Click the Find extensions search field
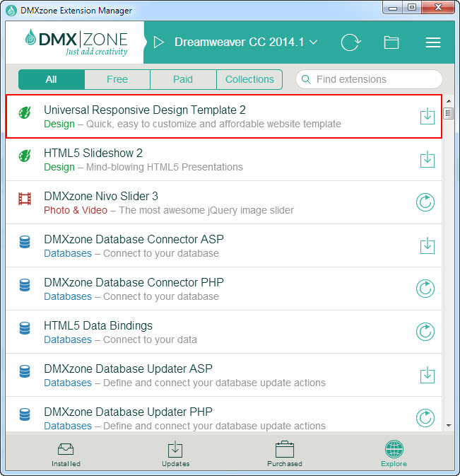This screenshot has height=476, width=460. coord(369,79)
